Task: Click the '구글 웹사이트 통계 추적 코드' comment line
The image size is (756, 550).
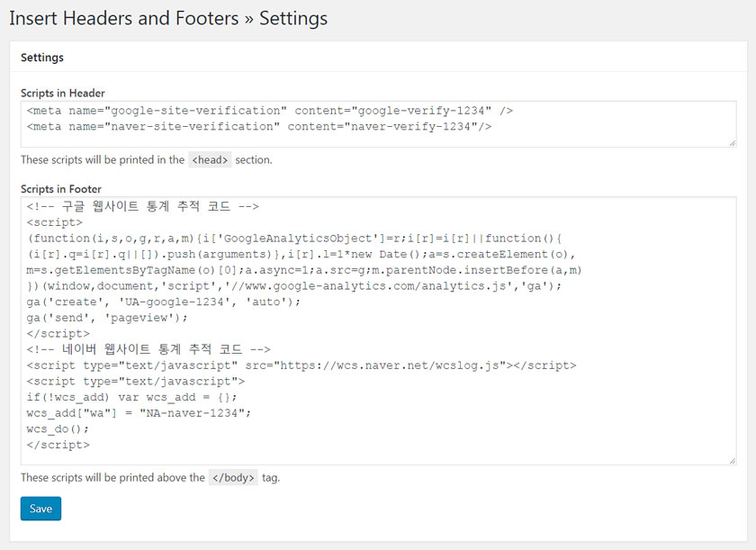Action: tap(143, 206)
